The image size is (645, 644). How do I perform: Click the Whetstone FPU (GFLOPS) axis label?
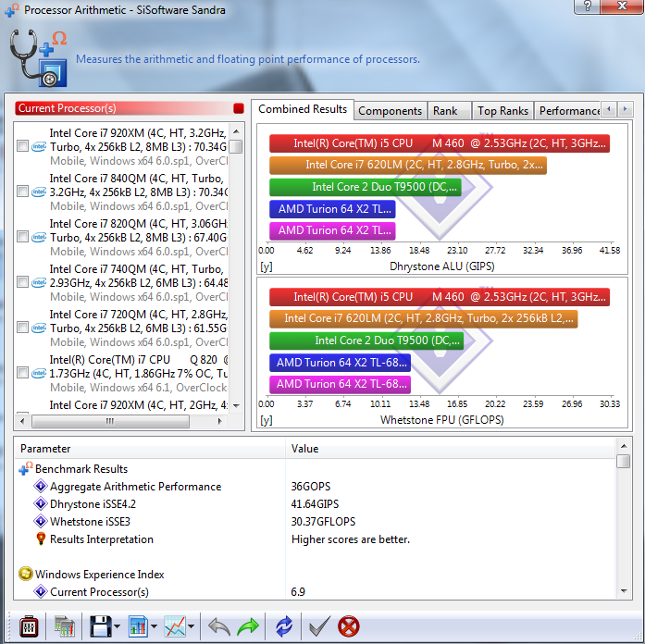click(x=441, y=420)
